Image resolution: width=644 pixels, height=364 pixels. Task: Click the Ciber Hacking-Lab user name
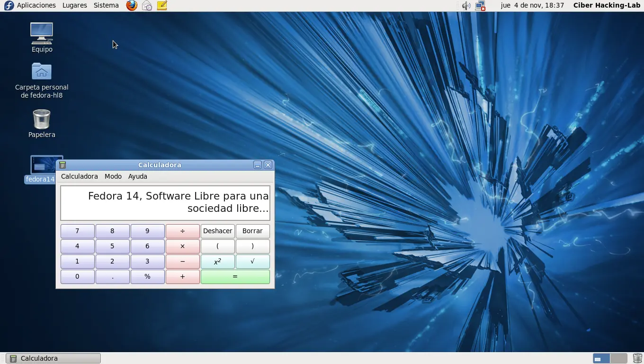607,6
